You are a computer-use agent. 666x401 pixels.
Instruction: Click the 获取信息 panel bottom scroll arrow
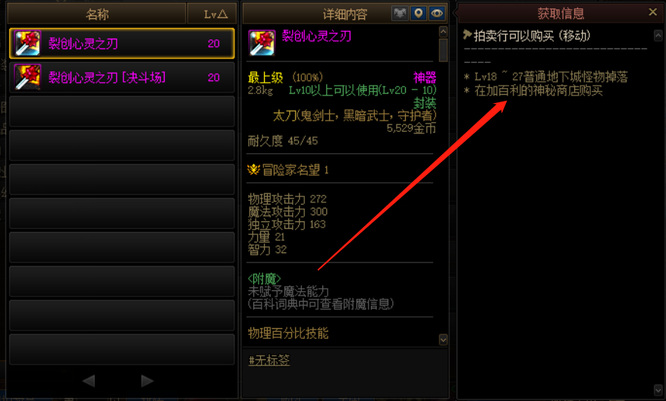[658, 390]
